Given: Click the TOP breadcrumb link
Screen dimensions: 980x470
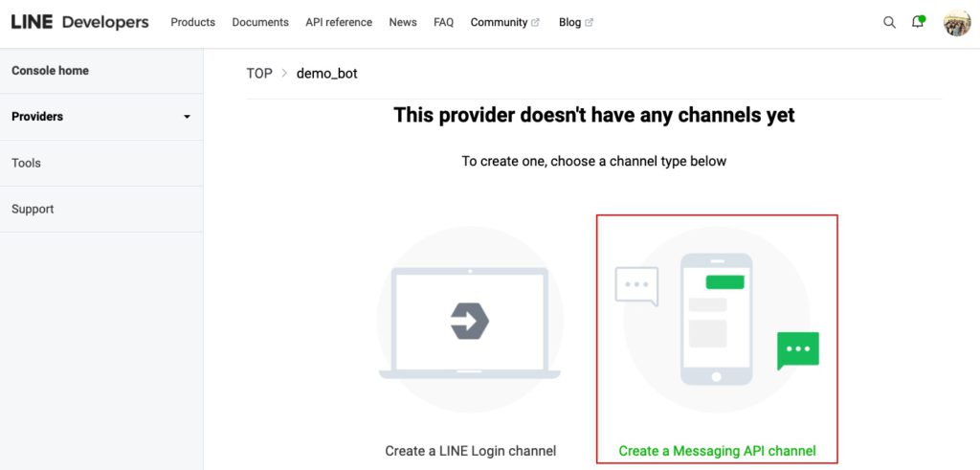Looking at the screenshot, I should pyautogui.click(x=259, y=74).
